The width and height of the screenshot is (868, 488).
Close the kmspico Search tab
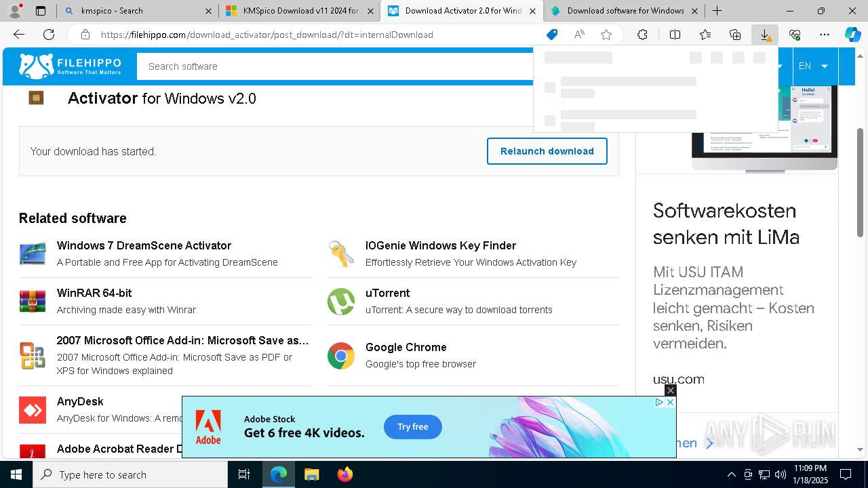(x=208, y=11)
